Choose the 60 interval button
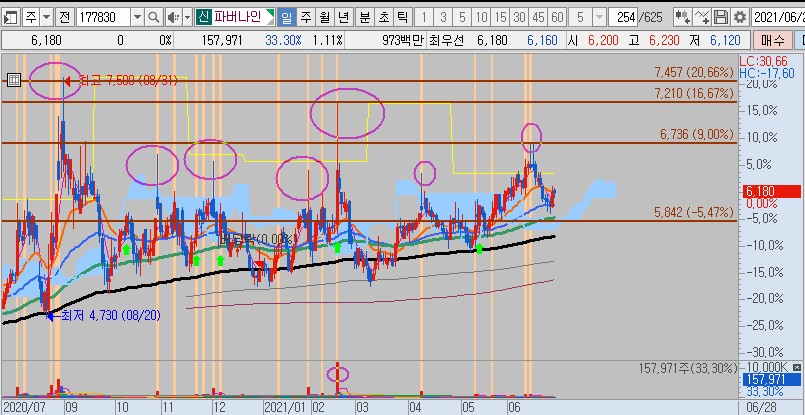Screen dimensions: 805x415 (557, 17)
